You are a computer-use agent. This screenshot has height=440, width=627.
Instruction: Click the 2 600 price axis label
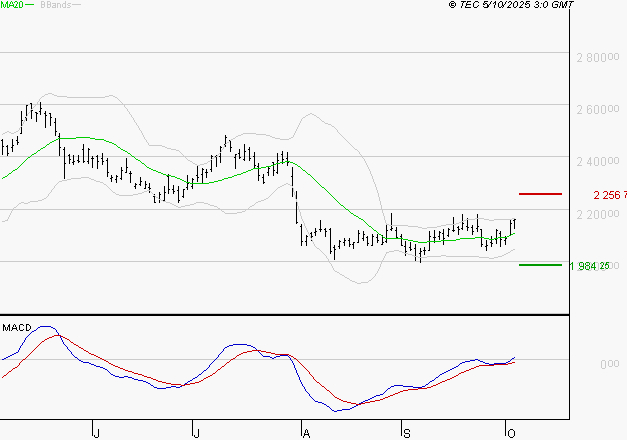(x=598, y=110)
